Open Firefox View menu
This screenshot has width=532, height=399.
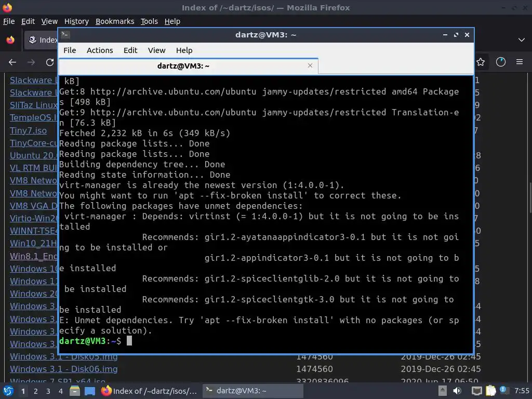(x=49, y=21)
